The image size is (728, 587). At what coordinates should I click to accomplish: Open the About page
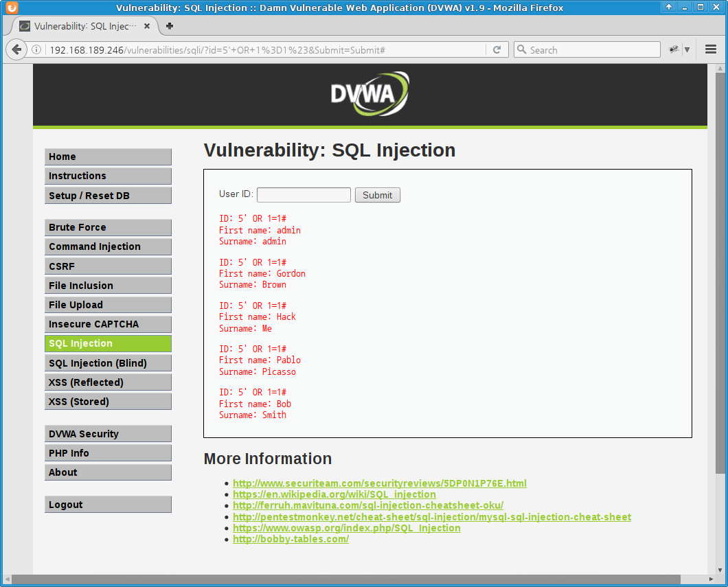[x=109, y=472]
